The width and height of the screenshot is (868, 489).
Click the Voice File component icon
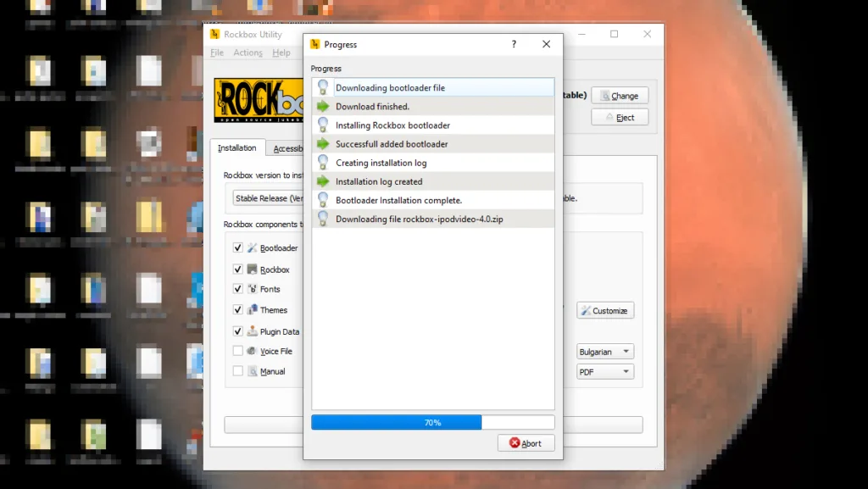252,351
